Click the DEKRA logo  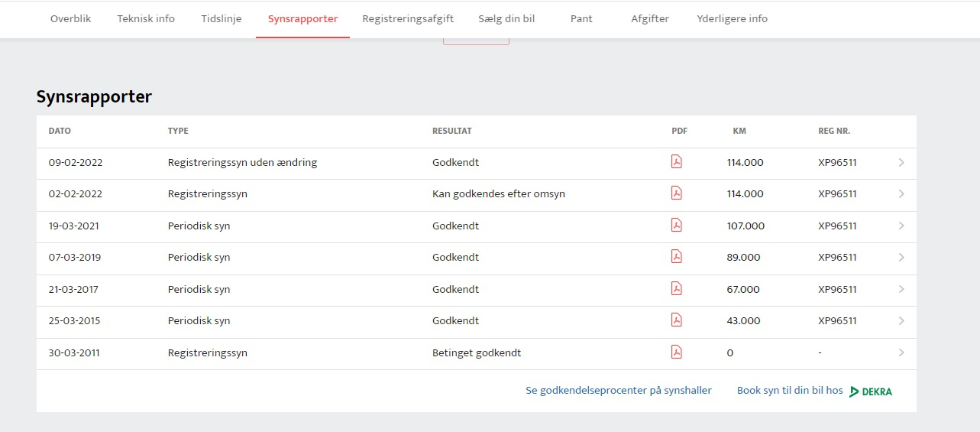871,391
